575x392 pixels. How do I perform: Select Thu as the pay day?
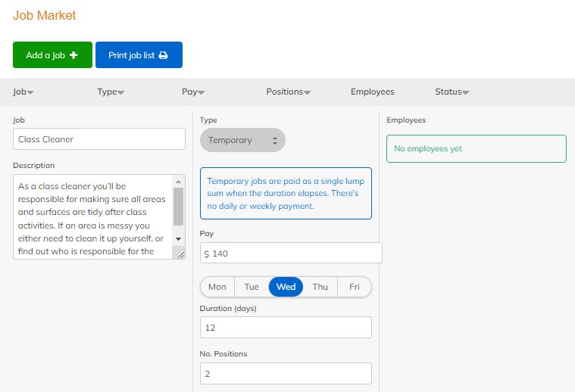(320, 287)
